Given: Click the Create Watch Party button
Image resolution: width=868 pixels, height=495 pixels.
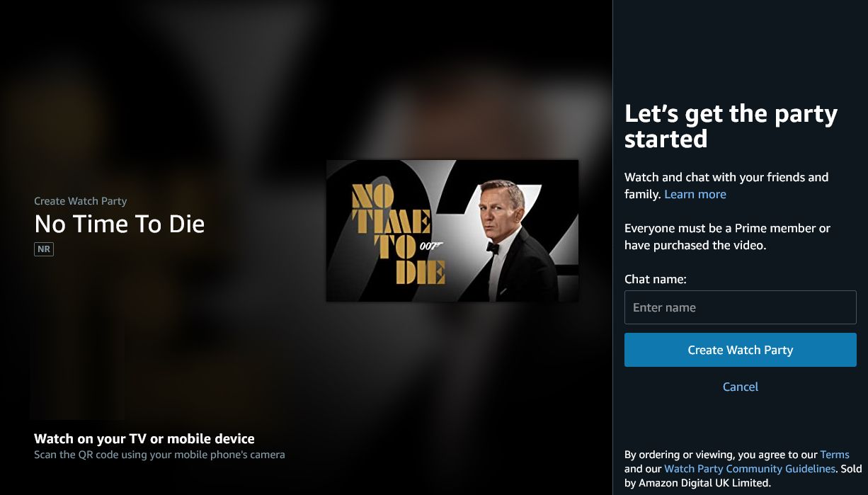Looking at the screenshot, I should coord(741,350).
